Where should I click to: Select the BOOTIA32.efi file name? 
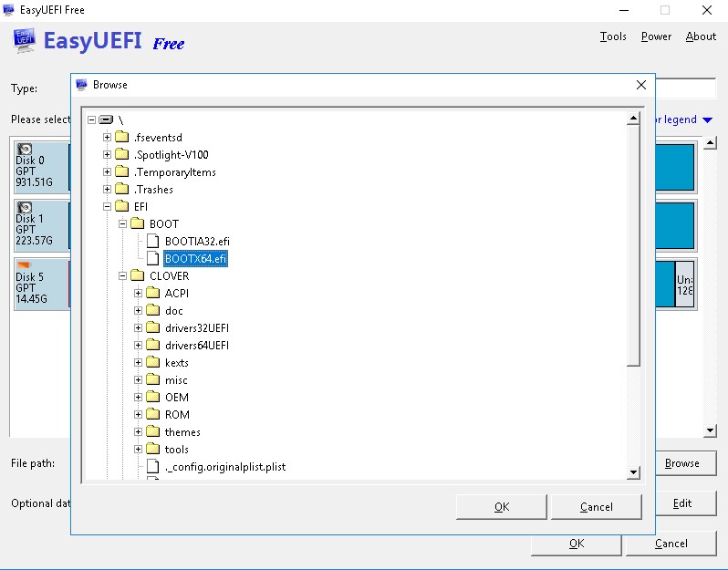pyautogui.click(x=197, y=242)
